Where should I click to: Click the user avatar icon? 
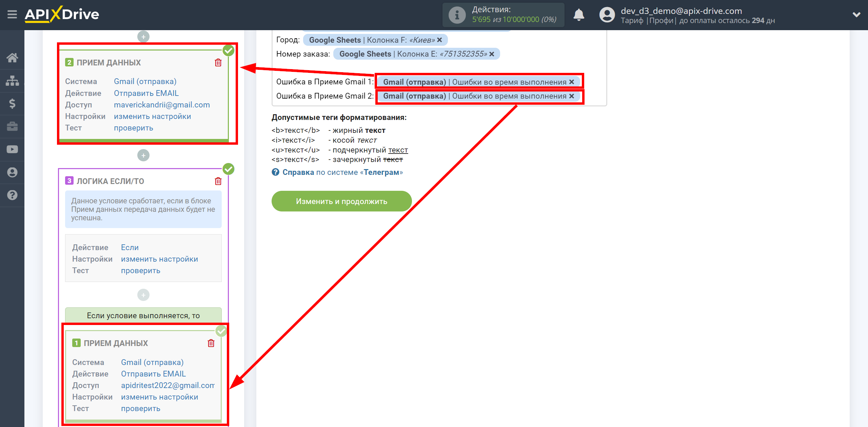coord(607,15)
